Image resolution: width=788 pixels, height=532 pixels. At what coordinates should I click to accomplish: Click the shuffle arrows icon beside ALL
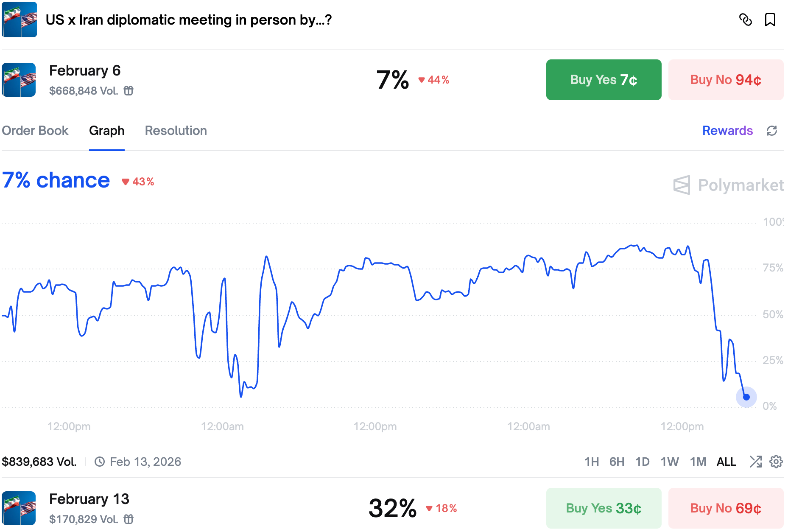(755, 462)
